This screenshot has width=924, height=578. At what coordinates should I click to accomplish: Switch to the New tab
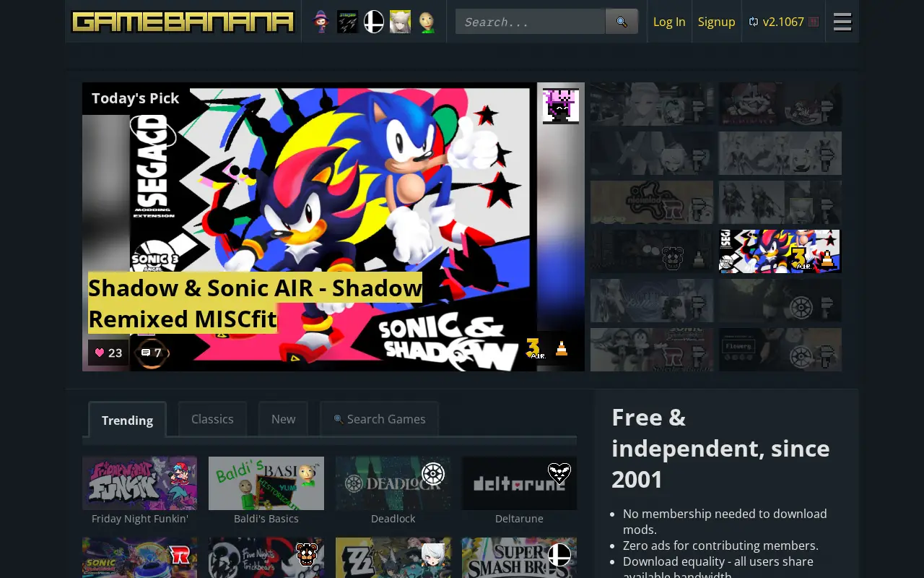(283, 419)
